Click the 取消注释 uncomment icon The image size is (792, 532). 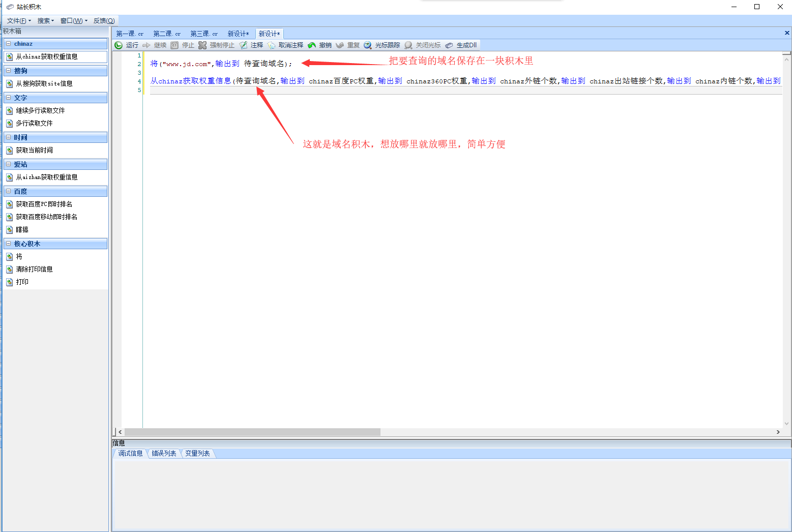272,45
